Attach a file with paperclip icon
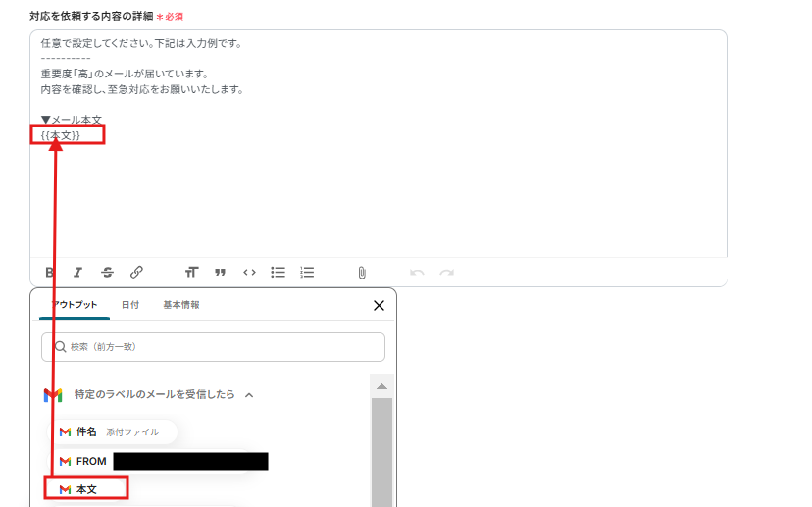This screenshot has height=507, width=812. point(362,273)
